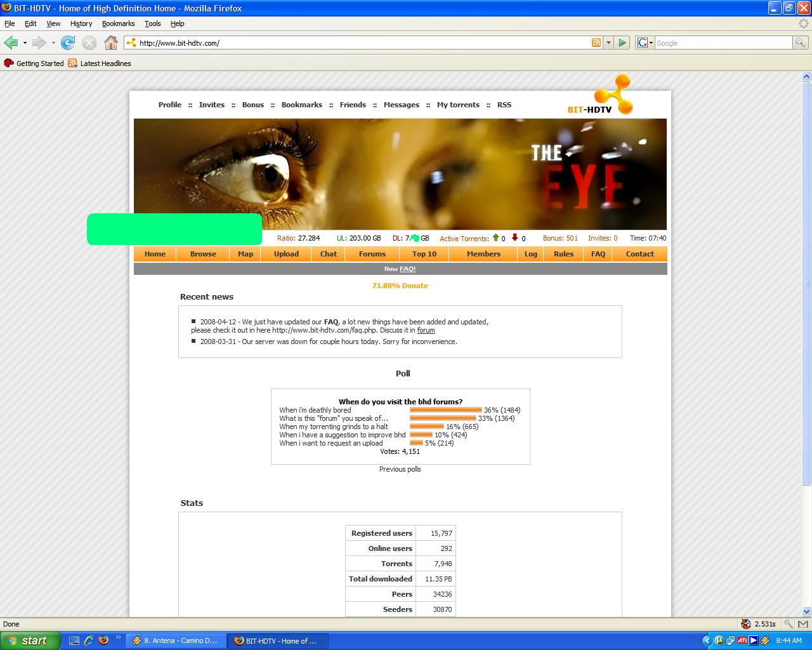Open the Back history dropdown arrow
812x650 pixels.
[x=25, y=43]
